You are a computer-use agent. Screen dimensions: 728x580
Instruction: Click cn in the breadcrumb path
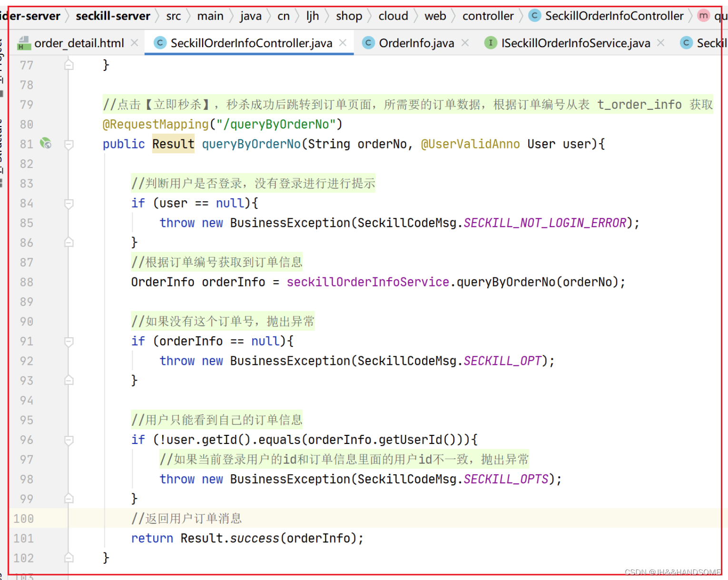284,16
